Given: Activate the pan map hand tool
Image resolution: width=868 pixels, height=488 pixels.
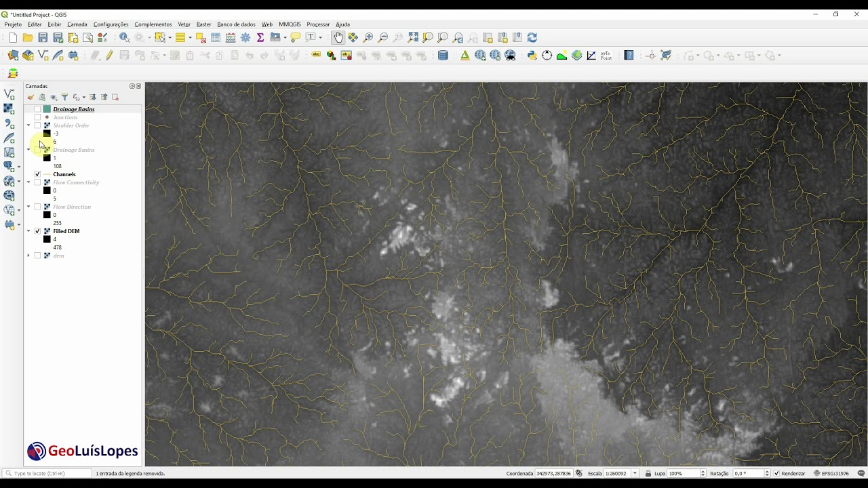Looking at the screenshot, I should click(x=338, y=38).
